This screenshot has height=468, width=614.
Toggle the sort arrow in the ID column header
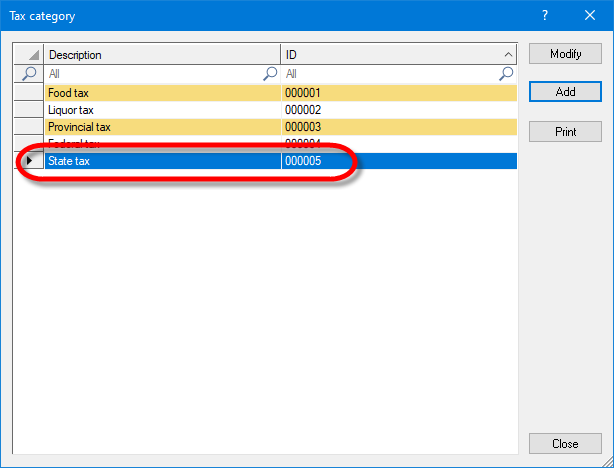pyautogui.click(x=507, y=55)
